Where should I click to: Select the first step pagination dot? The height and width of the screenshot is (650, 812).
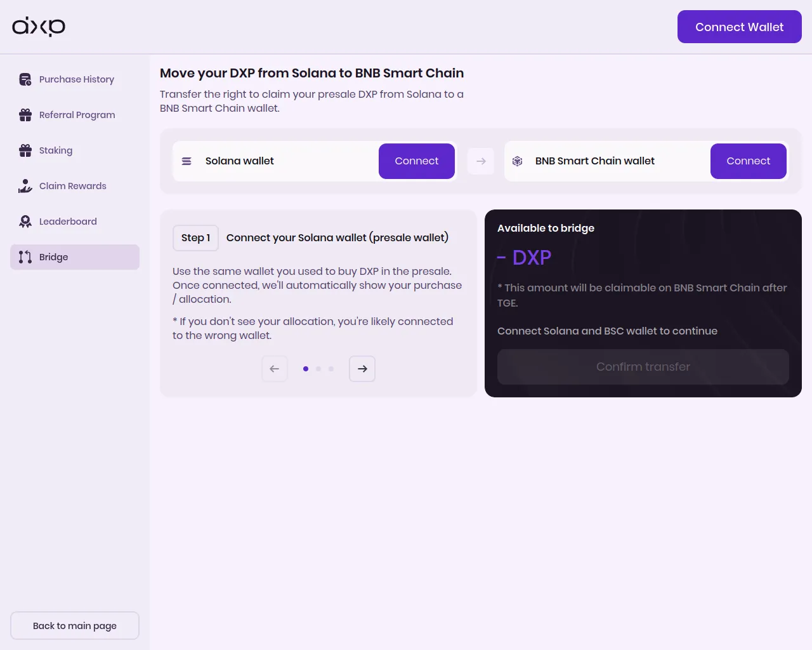[306, 369]
